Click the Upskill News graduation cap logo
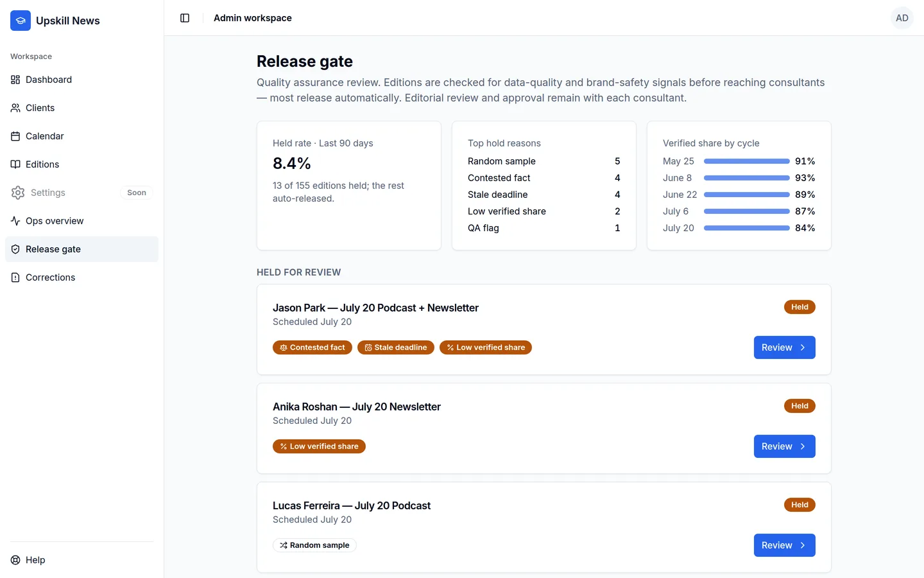924x578 pixels. [x=21, y=21]
